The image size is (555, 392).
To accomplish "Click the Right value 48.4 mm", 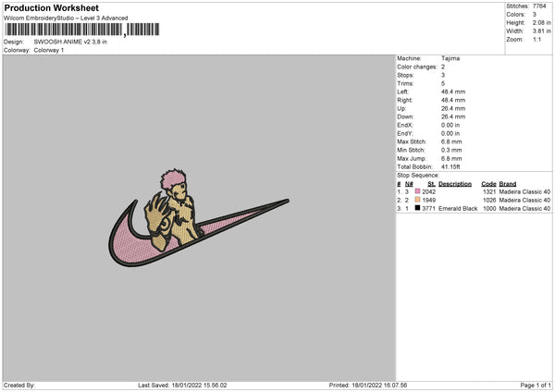I will (x=453, y=100).
